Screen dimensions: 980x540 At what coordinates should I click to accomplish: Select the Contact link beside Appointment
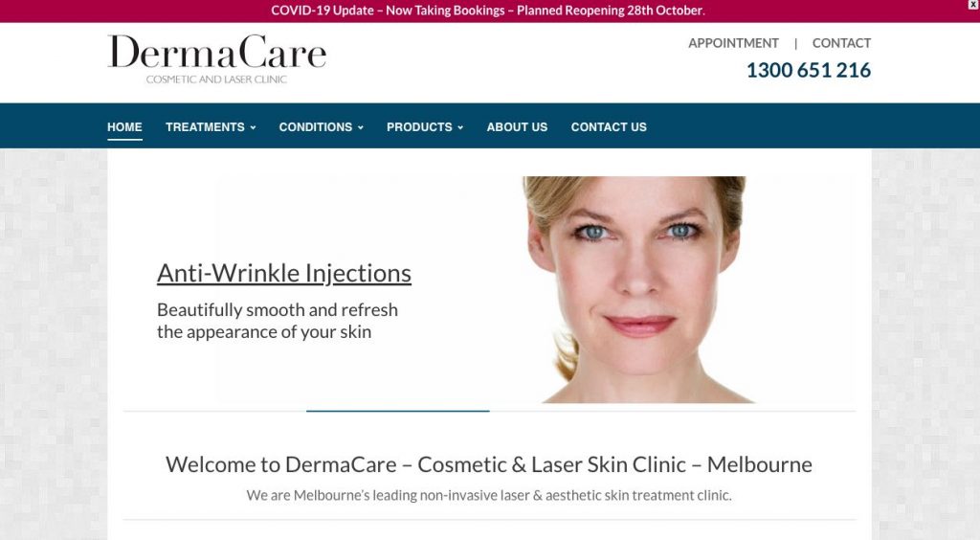pos(841,43)
